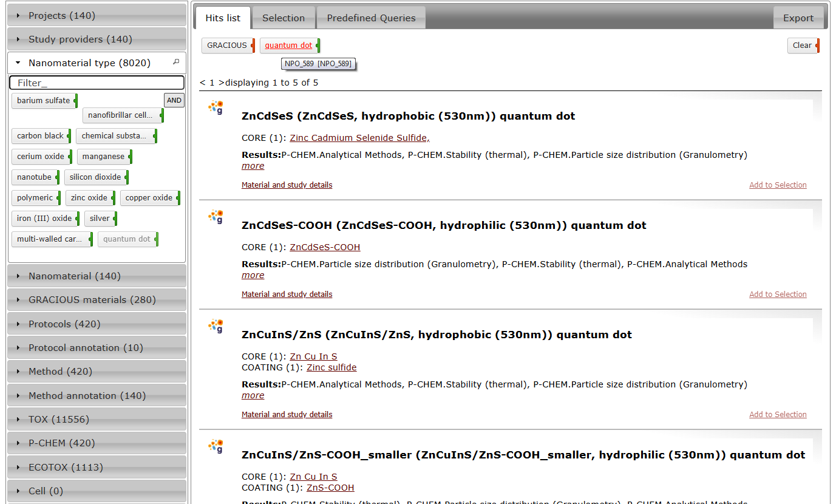This screenshot has width=836, height=504.
Task: Click green marker on the active quantum dot tag
Action: click(318, 46)
